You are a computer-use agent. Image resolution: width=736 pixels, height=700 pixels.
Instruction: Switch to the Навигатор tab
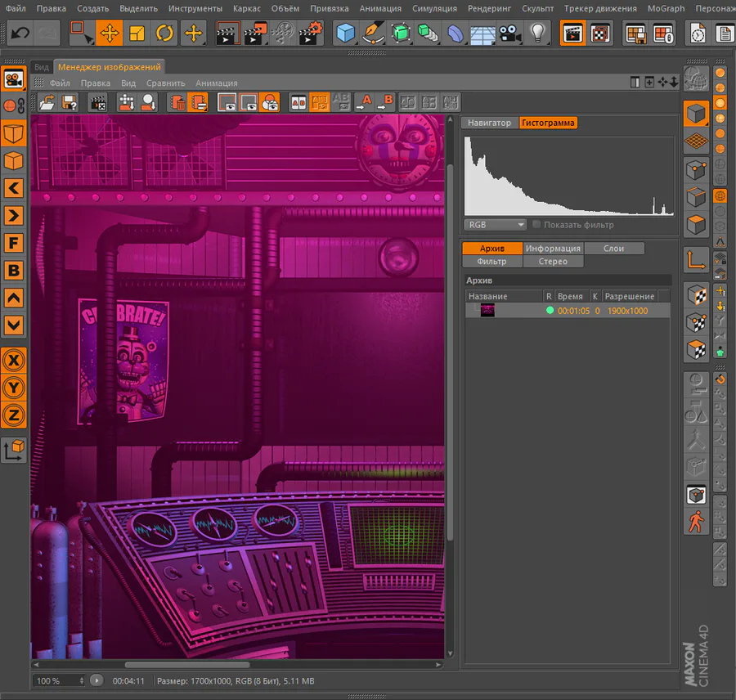pos(489,123)
